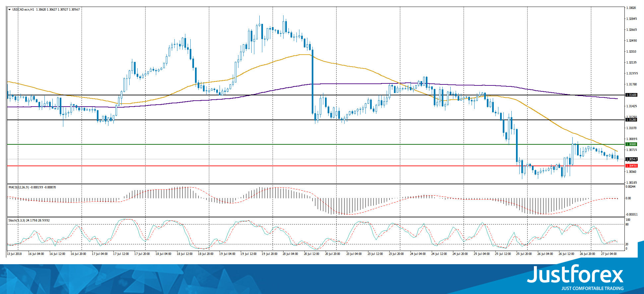Click the 1.31600 black price level tag
Image resolution: width=644 pixels, height=294 pixels.
[x=631, y=95]
